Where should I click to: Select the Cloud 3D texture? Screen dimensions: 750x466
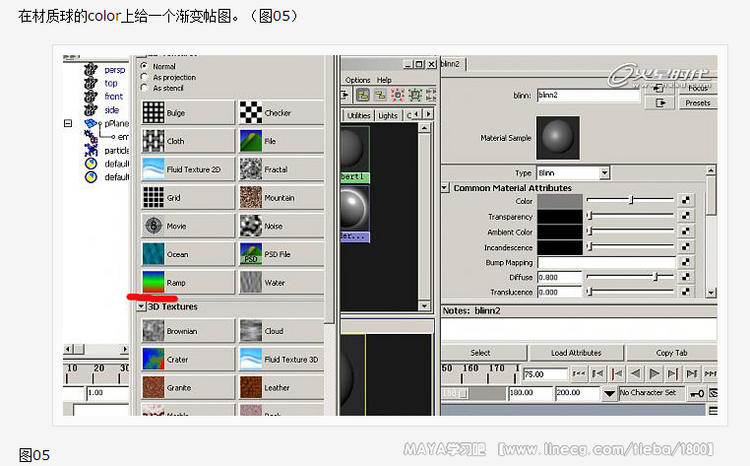pyautogui.click(x=281, y=331)
